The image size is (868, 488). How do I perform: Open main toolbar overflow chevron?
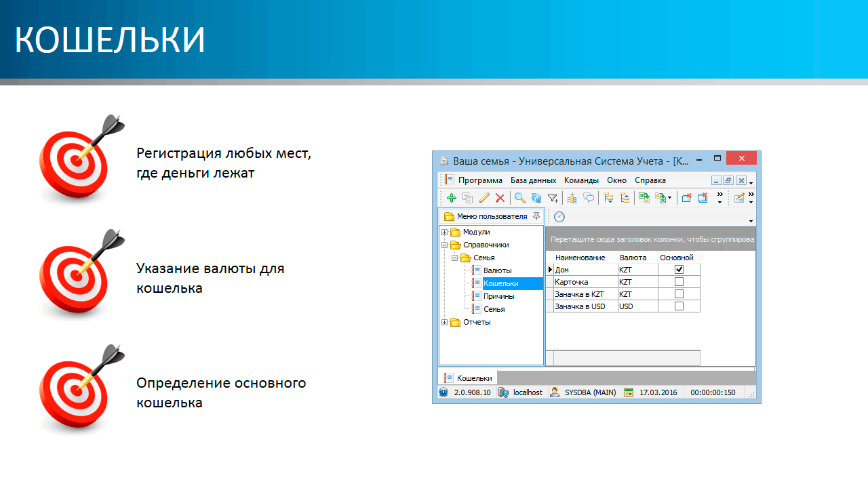pos(719,198)
